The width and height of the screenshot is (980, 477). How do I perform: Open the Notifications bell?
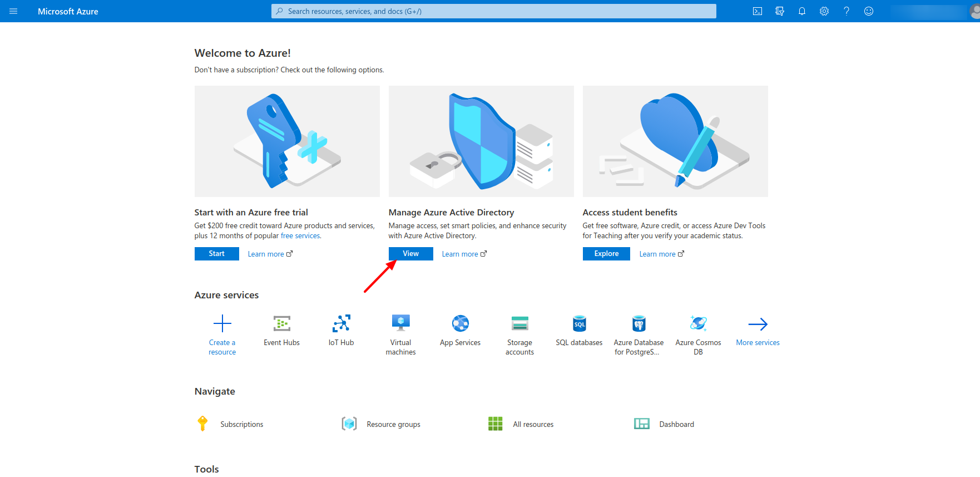coord(801,11)
